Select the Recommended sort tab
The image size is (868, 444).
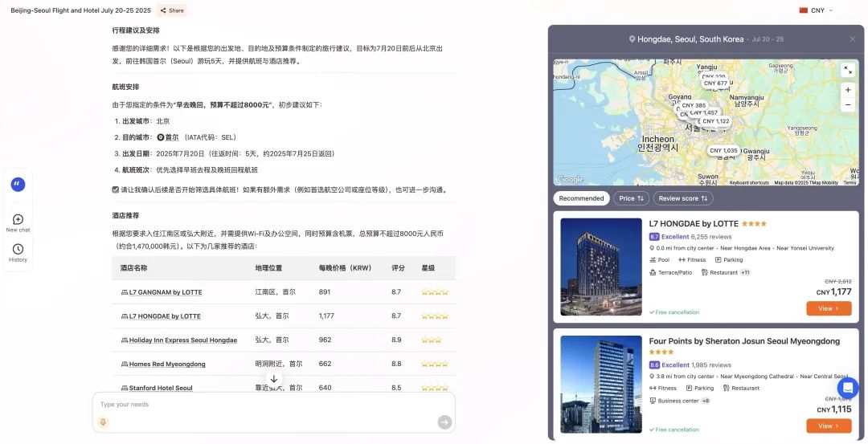point(581,198)
